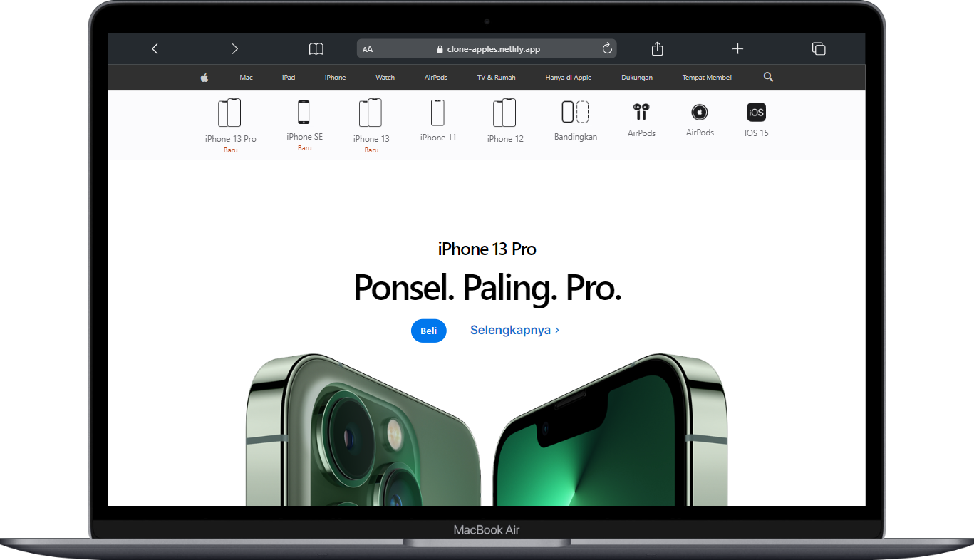
Task: Click the Apple logo in the navigation bar
Action: [204, 78]
